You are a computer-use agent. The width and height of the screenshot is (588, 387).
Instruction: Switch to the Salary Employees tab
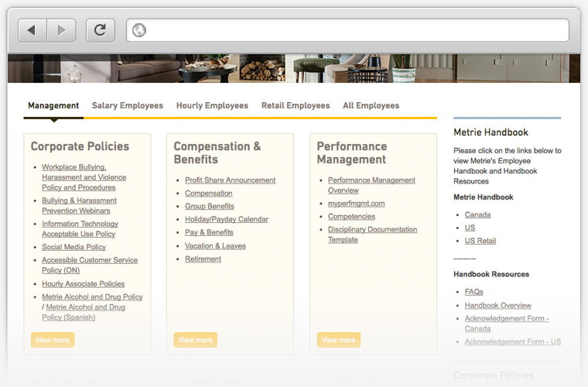(128, 106)
